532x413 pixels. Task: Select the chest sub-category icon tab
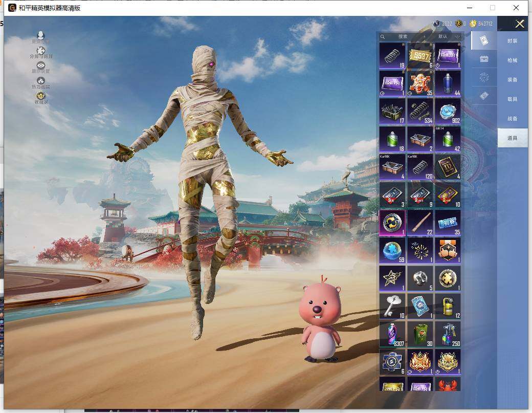click(484, 59)
